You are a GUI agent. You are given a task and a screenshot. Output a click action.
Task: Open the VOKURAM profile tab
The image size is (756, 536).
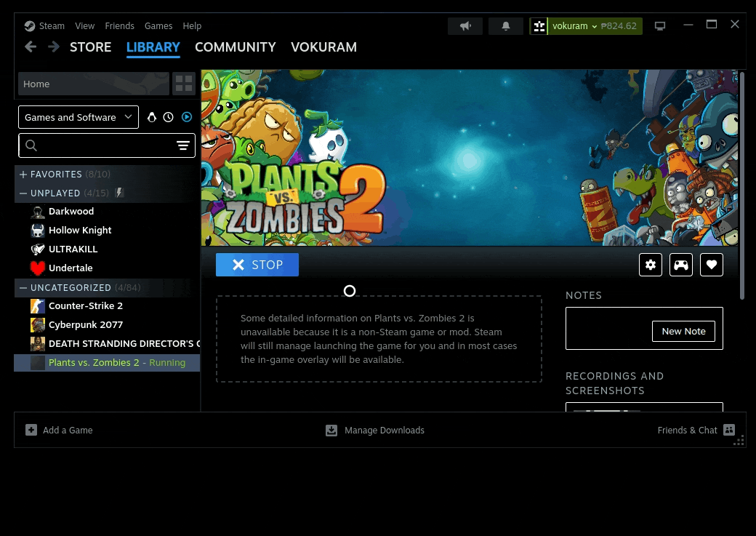pos(324,47)
